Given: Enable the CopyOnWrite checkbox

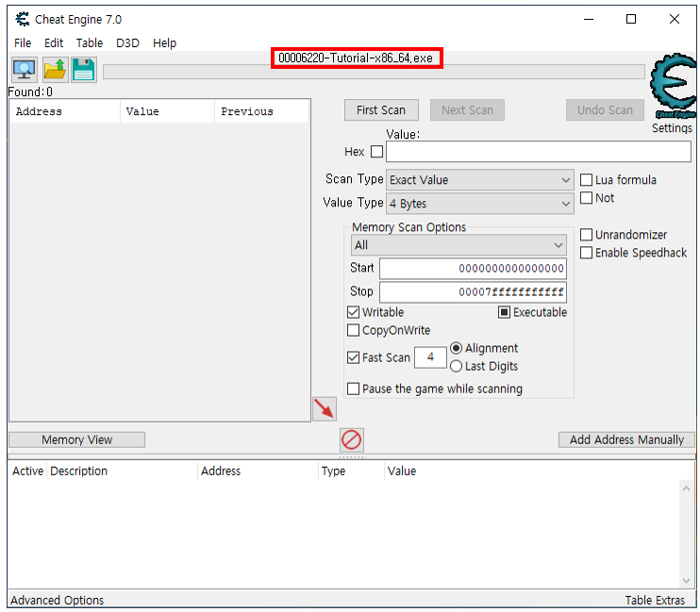Looking at the screenshot, I should pos(353,330).
